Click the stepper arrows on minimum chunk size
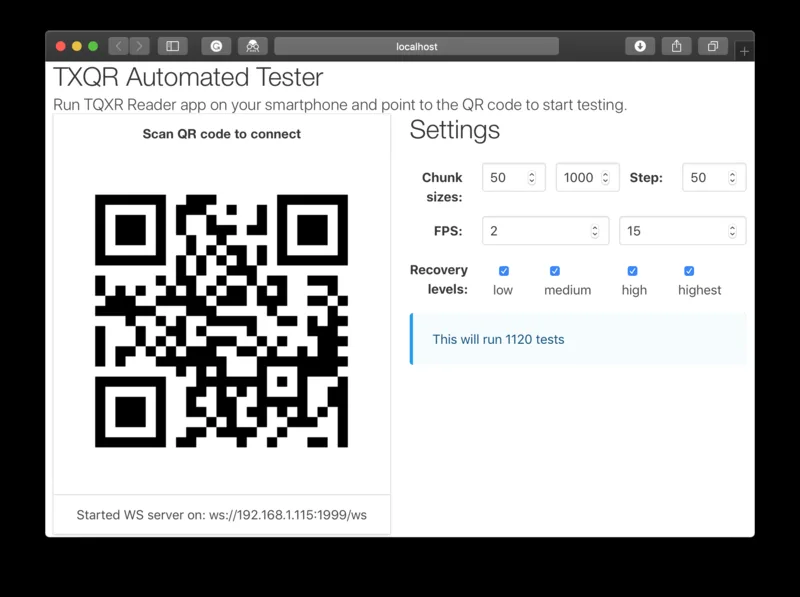Screen dimensions: 800x597 532,178
